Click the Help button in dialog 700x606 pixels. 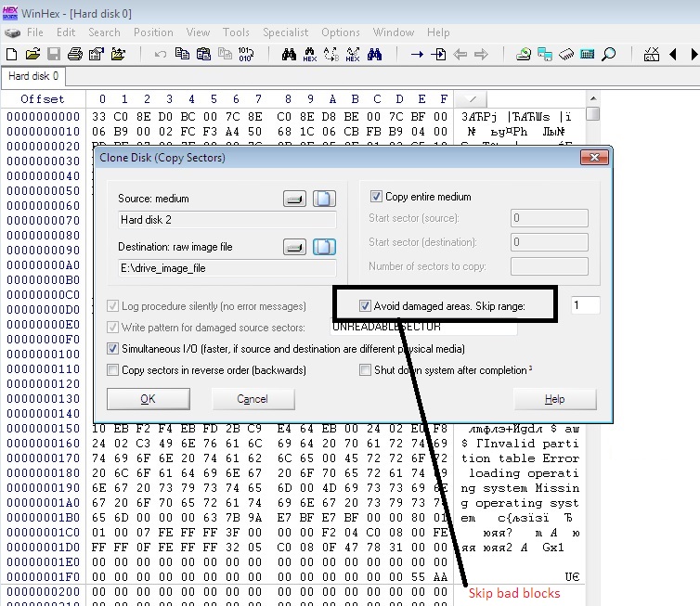coord(554,399)
